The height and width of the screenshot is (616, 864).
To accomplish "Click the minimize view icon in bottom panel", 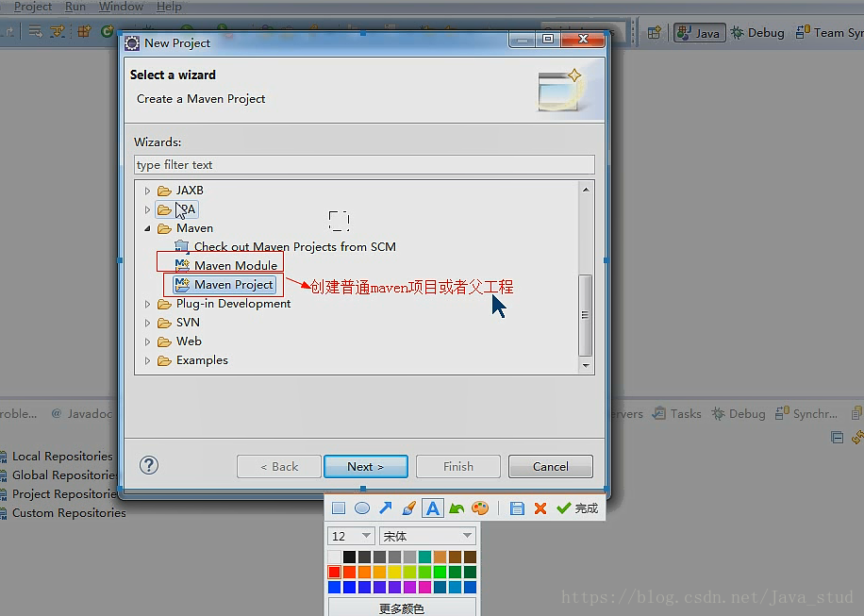I will (837, 438).
